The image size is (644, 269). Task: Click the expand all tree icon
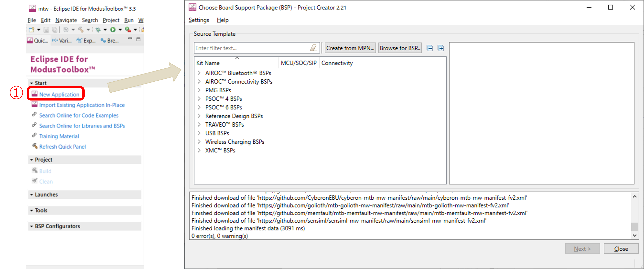[x=441, y=48]
